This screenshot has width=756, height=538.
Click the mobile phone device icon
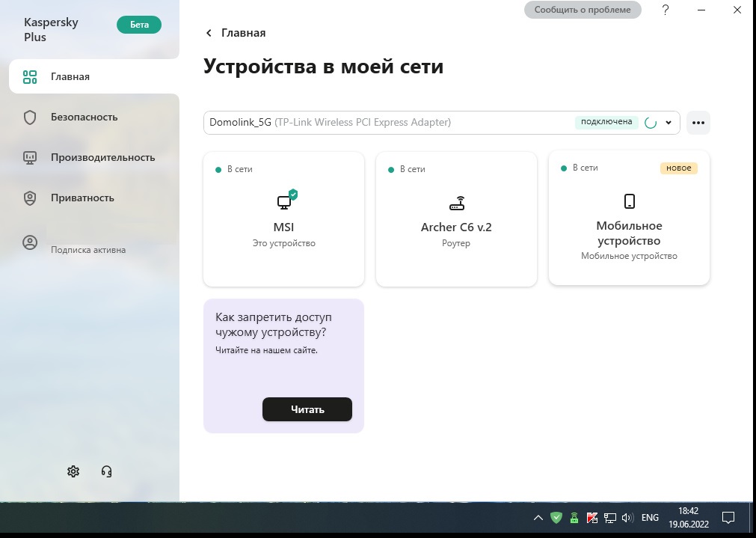(629, 201)
